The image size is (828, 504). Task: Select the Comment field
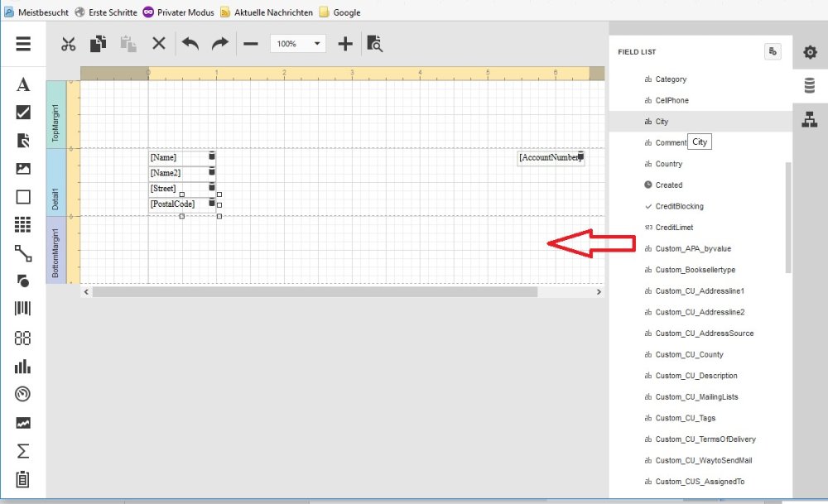click(700, 142)
